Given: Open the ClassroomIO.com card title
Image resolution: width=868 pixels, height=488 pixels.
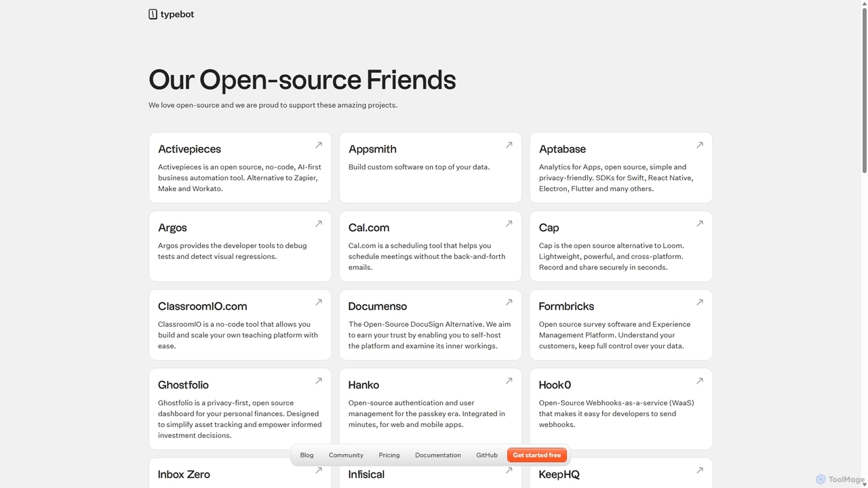Looking at the screenshot, I should (203, 306).
